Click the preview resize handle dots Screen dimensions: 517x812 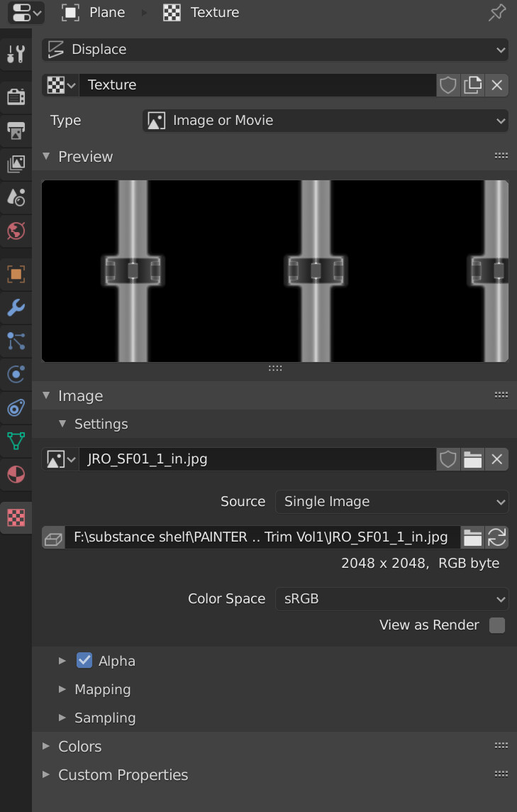(275, 368)
